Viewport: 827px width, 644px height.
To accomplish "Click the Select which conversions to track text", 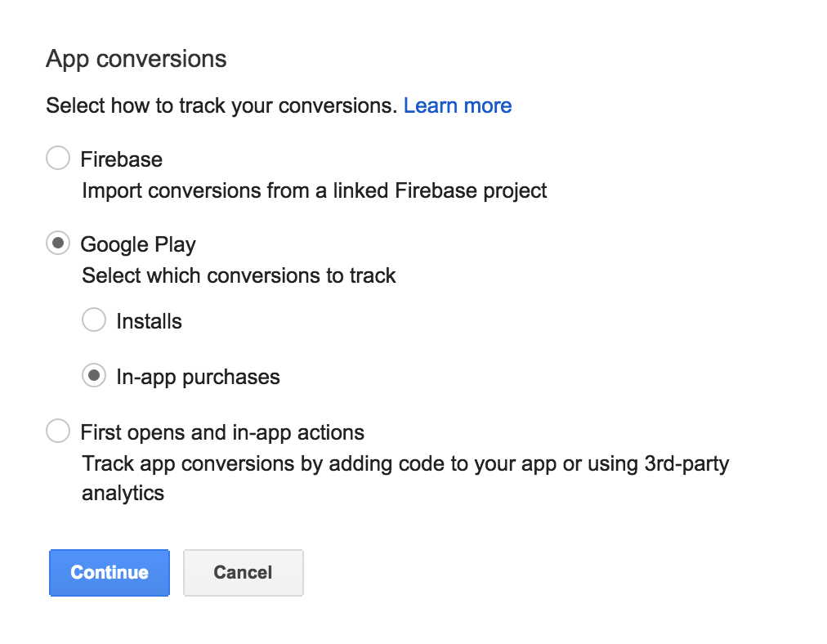I will 239,275.
